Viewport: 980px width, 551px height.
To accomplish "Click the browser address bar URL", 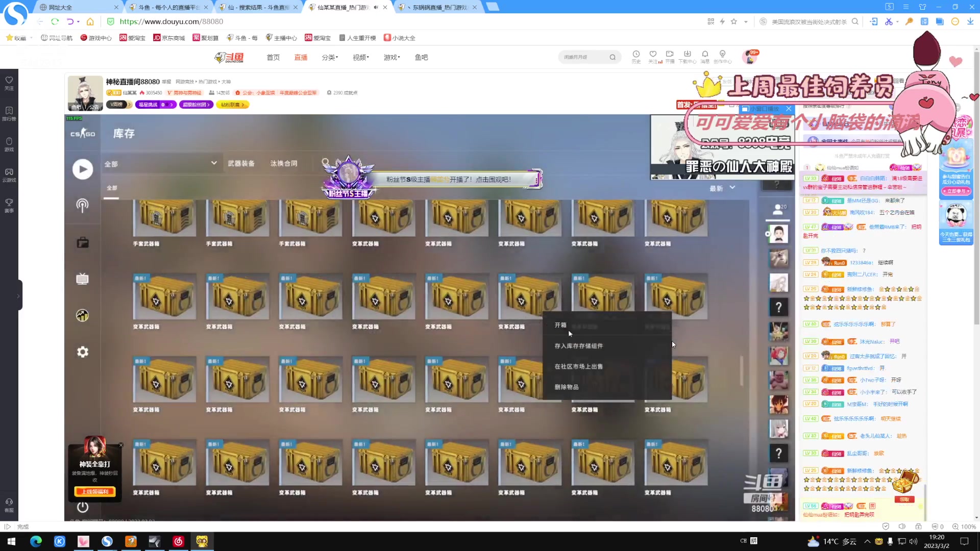I will (x=171, y=21).
